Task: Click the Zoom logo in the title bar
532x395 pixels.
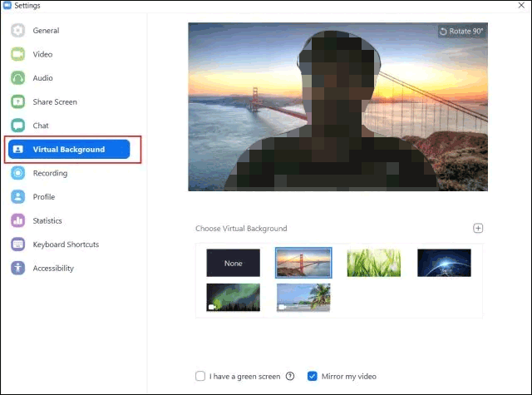Action: click(x=7, y=5)
